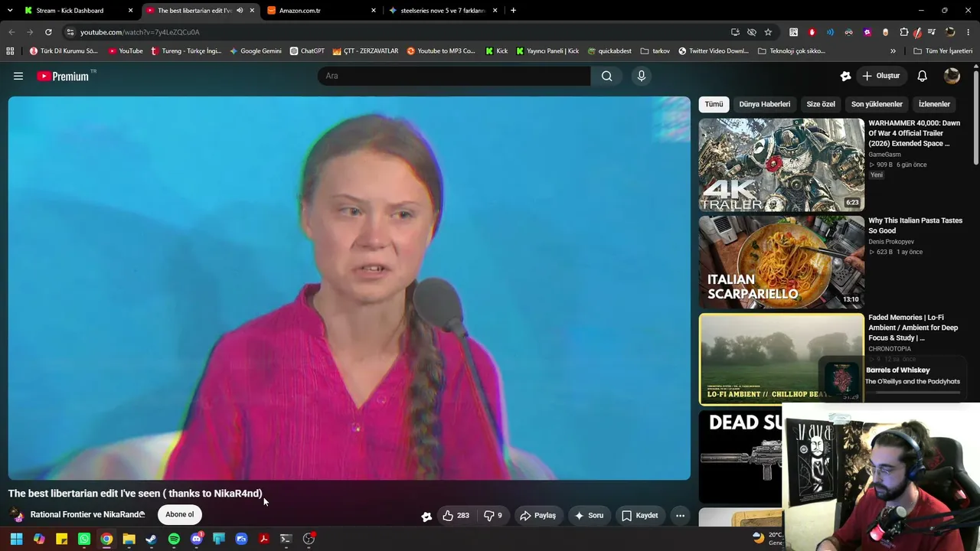Open Chrome media control icon

[932, 32]
